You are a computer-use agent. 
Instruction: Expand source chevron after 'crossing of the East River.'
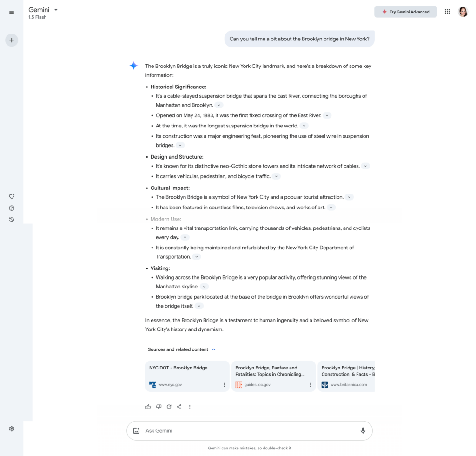(x=327, y=115)
